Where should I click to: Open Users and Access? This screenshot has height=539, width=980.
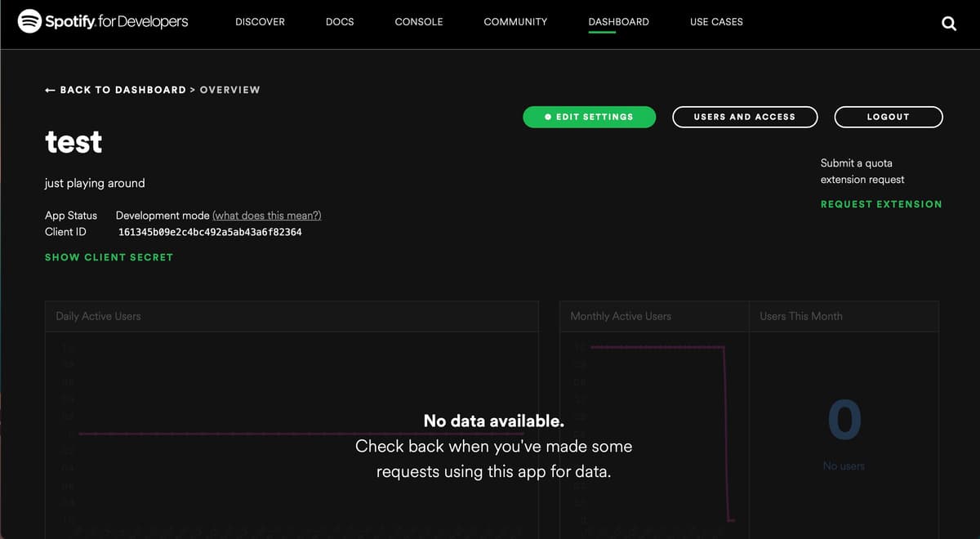tap(745, 117)
